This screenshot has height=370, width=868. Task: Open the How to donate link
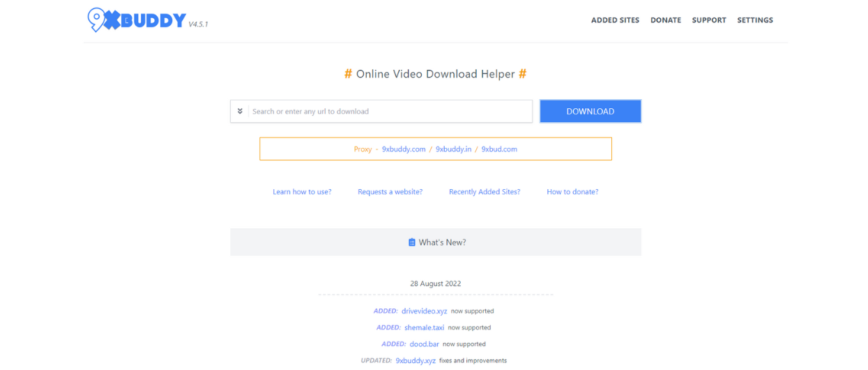click(x=572, y=192)
